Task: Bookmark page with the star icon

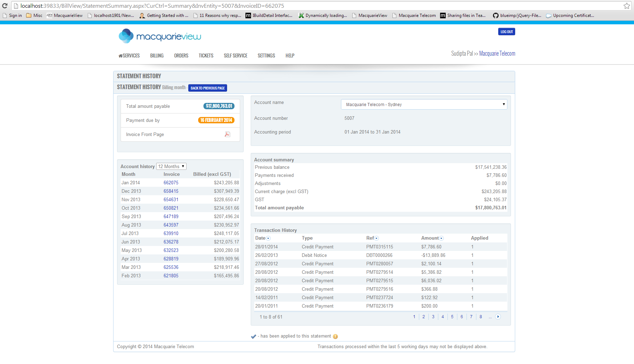Action: (626, 6)
